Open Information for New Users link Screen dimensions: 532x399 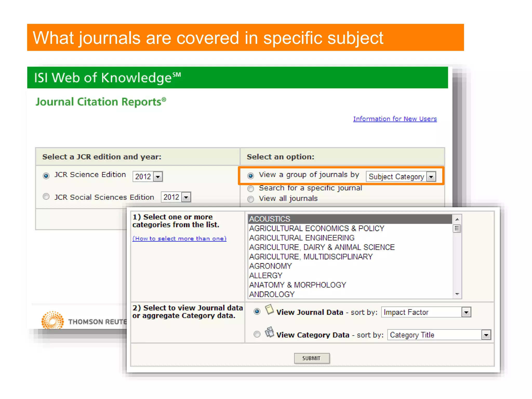click(x=395, y=119)
